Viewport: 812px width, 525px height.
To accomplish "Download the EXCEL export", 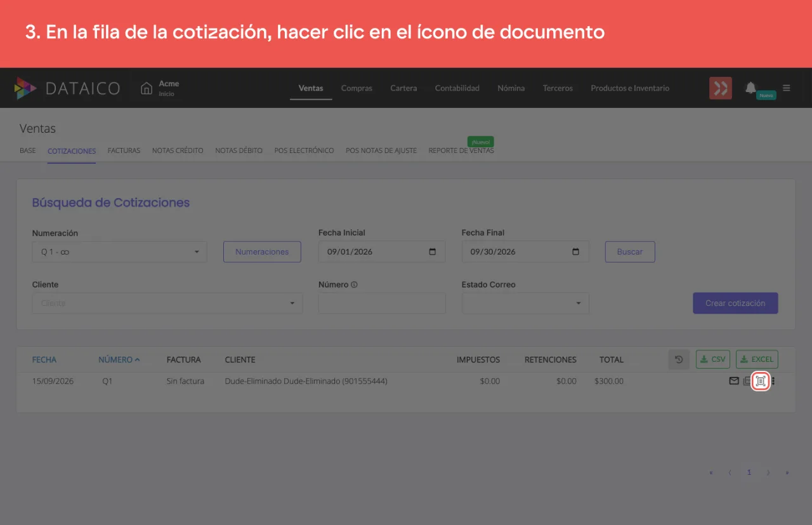I will [757, 359].
